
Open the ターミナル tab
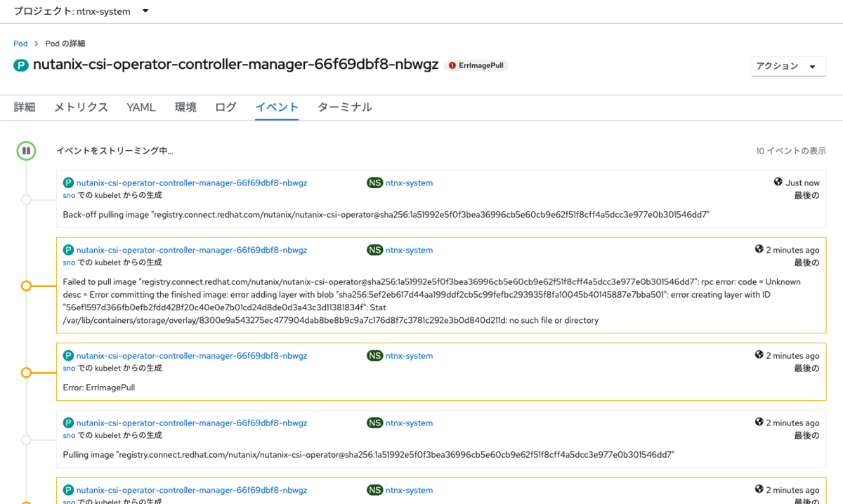click(x=345, y=107)
